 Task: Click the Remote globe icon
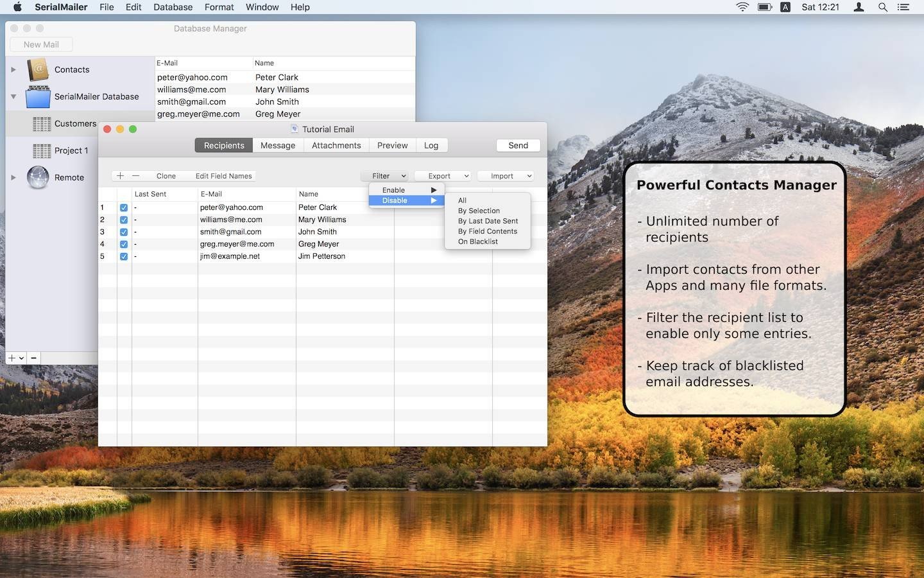[38, 178]
